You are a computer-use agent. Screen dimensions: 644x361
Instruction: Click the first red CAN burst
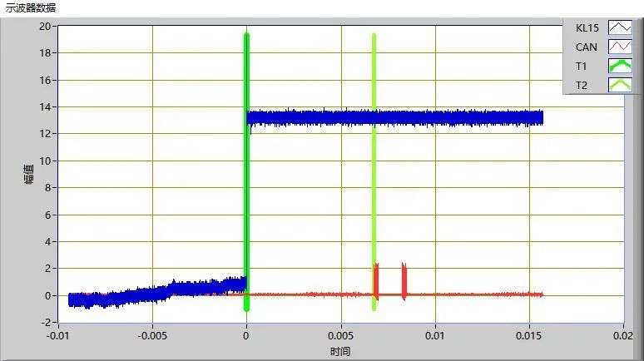(376, 280)
